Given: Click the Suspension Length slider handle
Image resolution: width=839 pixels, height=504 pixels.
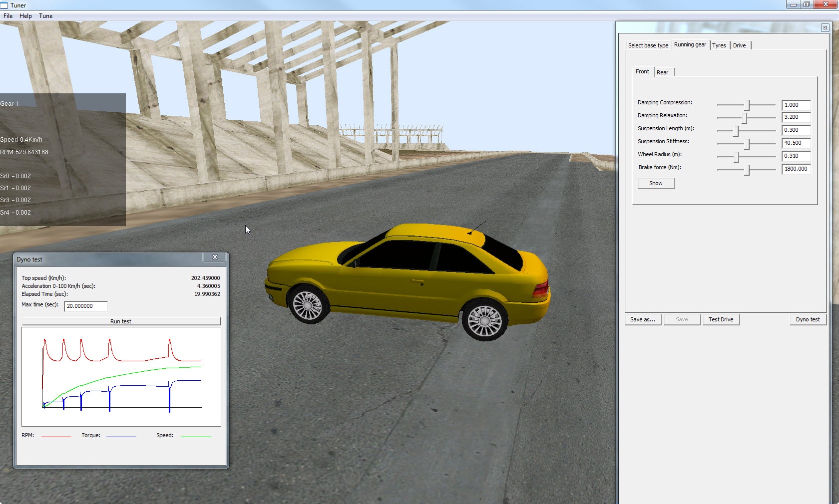Looking at the screenshot, I should point(736,131).
